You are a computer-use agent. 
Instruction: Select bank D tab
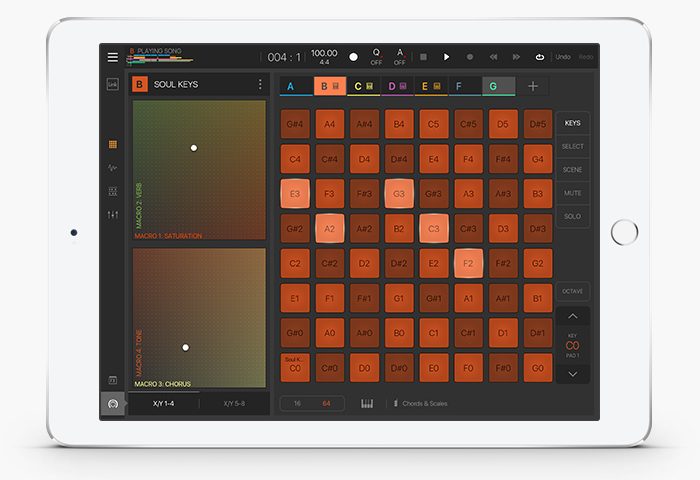(x=397, y=86)
